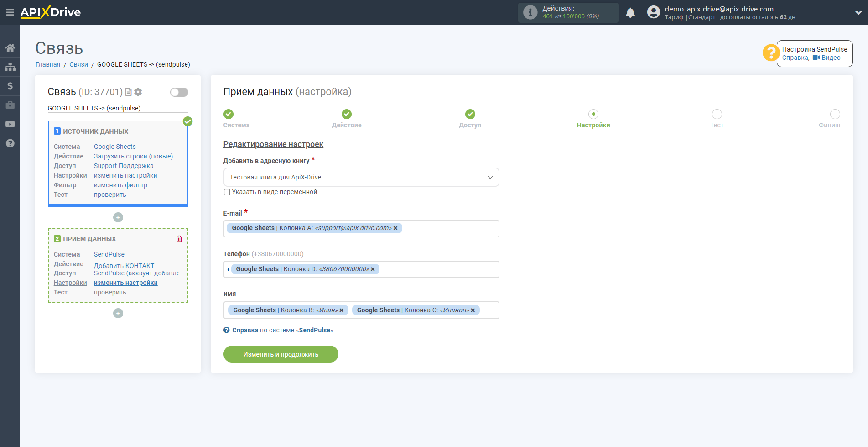Open connection settings gear icon
868x447 pixels.
pos(138,92)
